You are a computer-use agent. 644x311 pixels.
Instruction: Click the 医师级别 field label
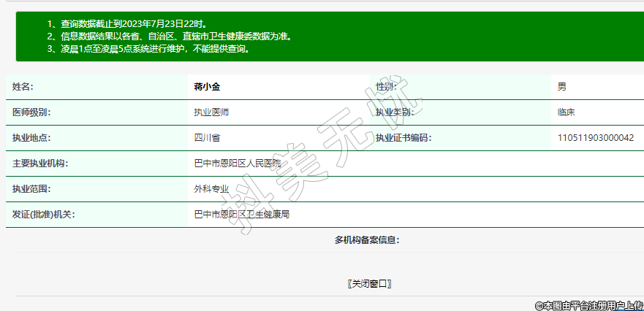click(x=31, y=112)
